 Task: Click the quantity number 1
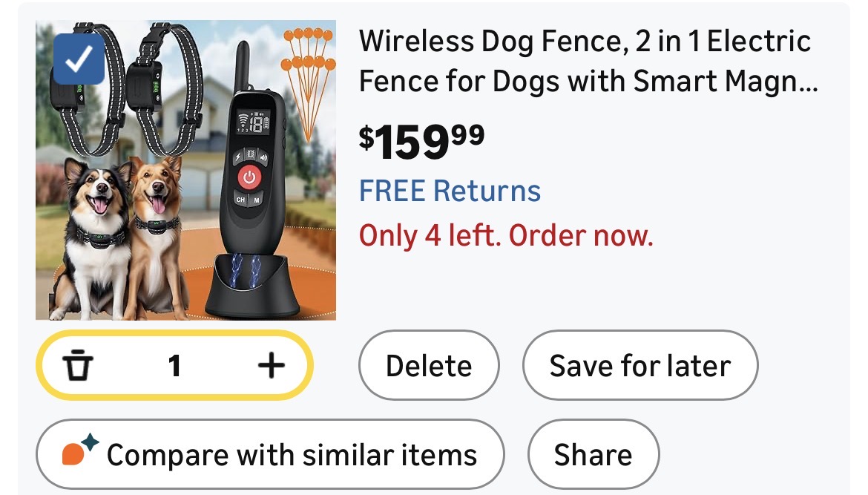click(174, 366)
